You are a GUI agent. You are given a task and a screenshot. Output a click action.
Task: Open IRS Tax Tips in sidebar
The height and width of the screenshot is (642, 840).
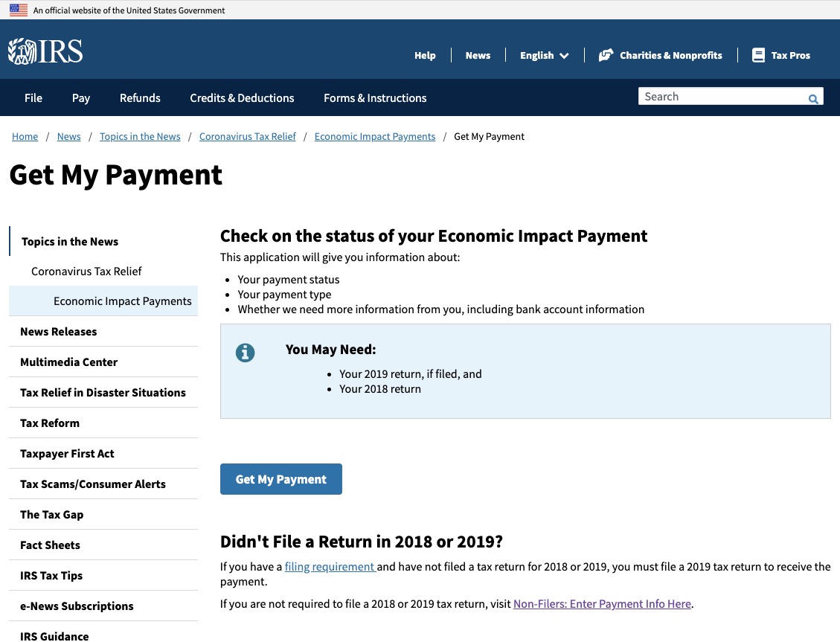[51, 576]
